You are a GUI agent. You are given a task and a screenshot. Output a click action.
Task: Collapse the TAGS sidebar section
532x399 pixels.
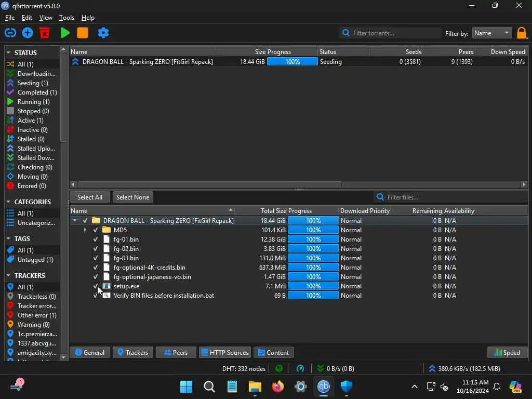pyautogui.click(x=8, y=238)
